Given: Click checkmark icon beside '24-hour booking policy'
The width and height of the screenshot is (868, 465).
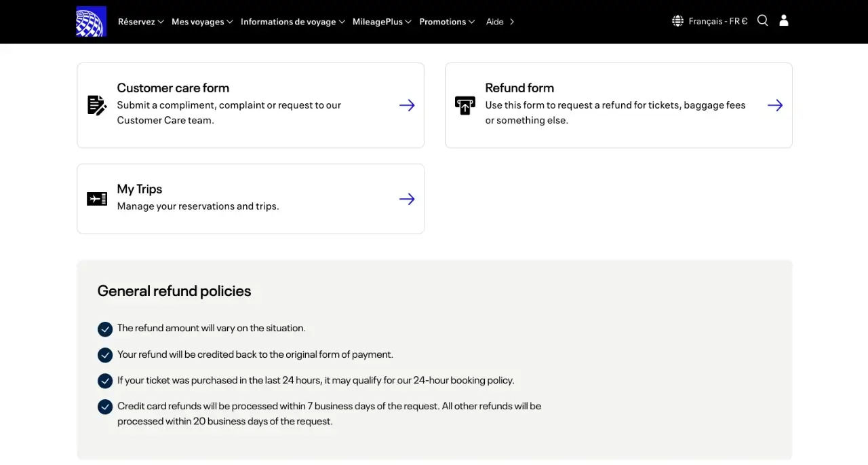Looking at the screenshot, I should click(105, 381).
